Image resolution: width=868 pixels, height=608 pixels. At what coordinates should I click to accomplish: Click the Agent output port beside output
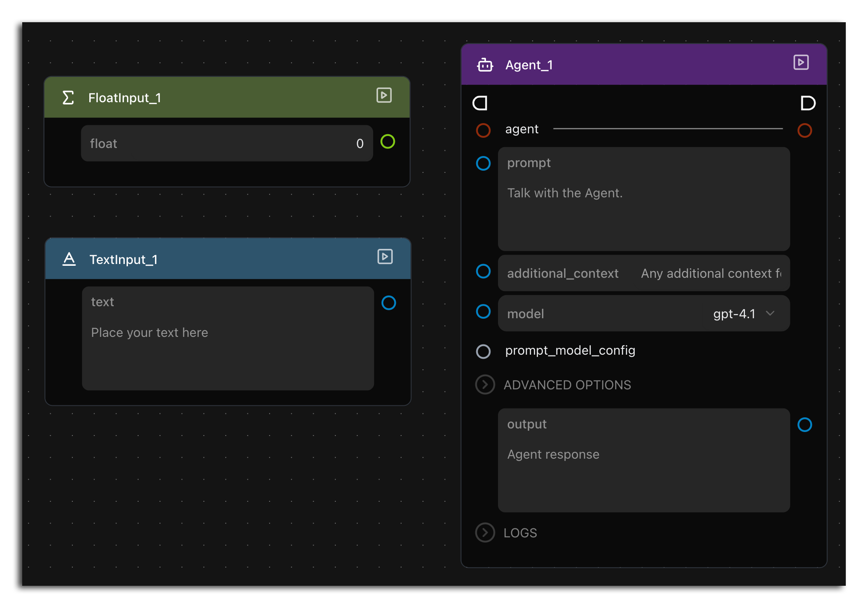tap(804, 424)
